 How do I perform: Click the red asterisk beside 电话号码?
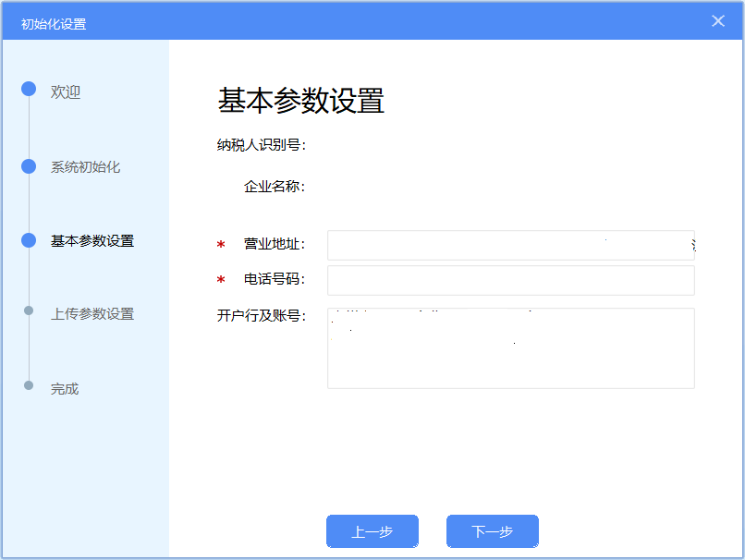tap(221, 280)
